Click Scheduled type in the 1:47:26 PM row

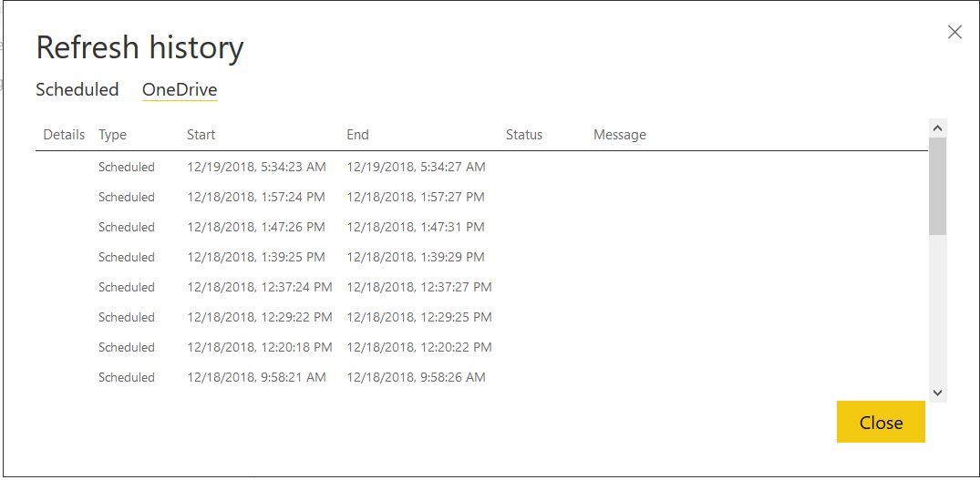coord(126,227)
